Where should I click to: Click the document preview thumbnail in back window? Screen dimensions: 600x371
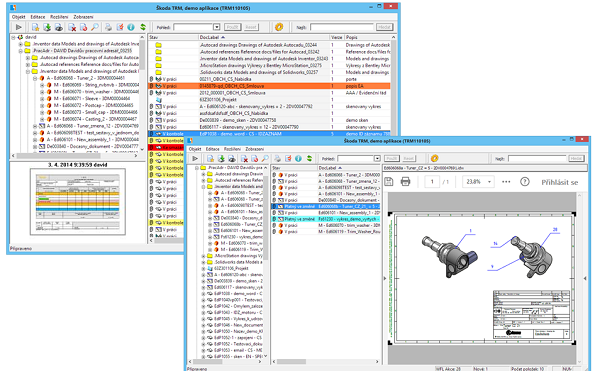tap(78, 202)
